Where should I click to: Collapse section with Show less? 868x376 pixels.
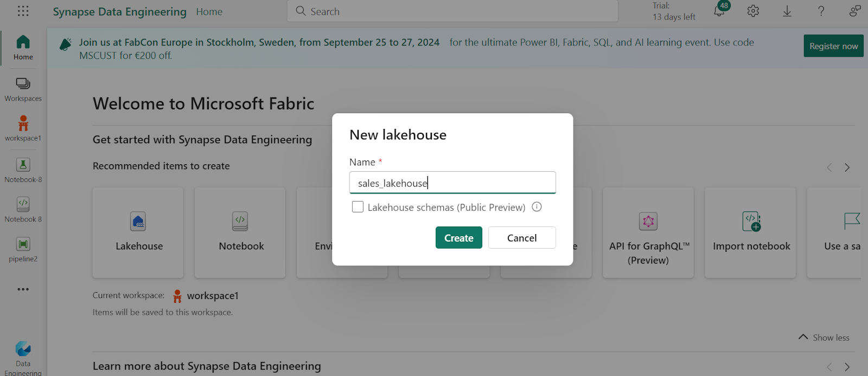[x=824, y=337]
